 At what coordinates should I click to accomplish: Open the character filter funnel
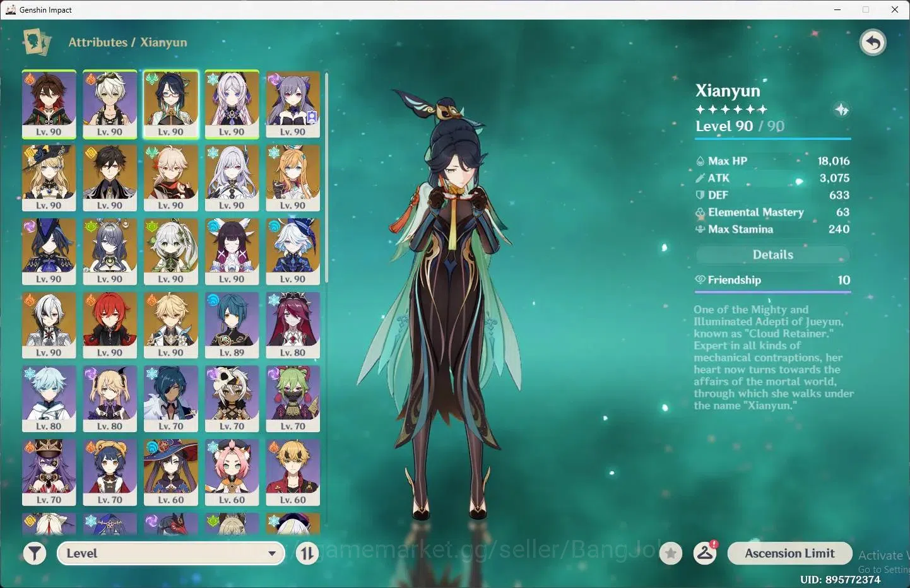(x=35, y=554)
